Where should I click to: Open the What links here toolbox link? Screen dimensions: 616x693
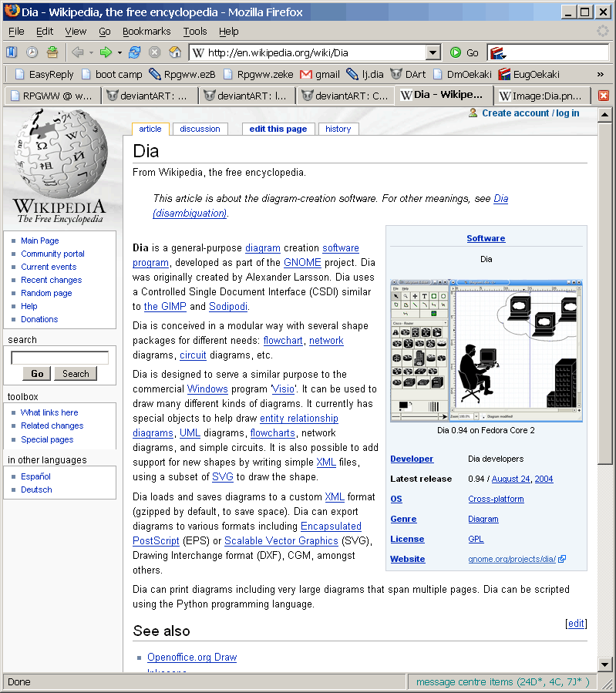click(x=49, y=412)
